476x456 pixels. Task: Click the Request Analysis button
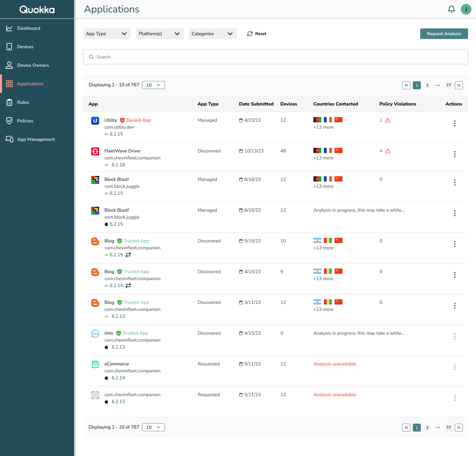click(x=444, y=34)
